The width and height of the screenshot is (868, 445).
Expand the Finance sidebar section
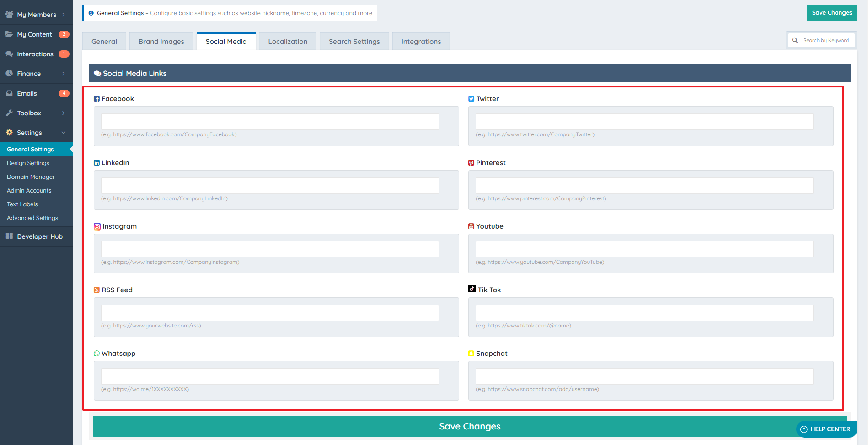click(29, 73)
